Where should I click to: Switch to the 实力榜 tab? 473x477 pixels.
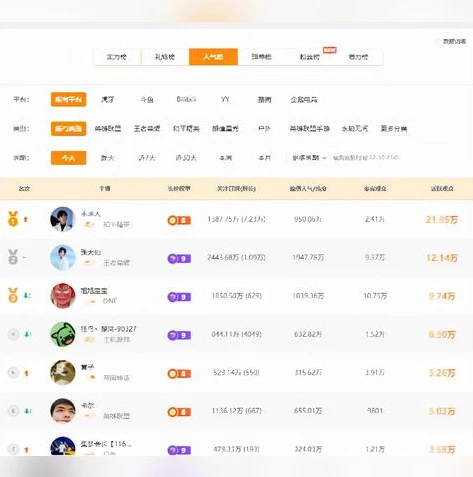click(x=117, y=57)
